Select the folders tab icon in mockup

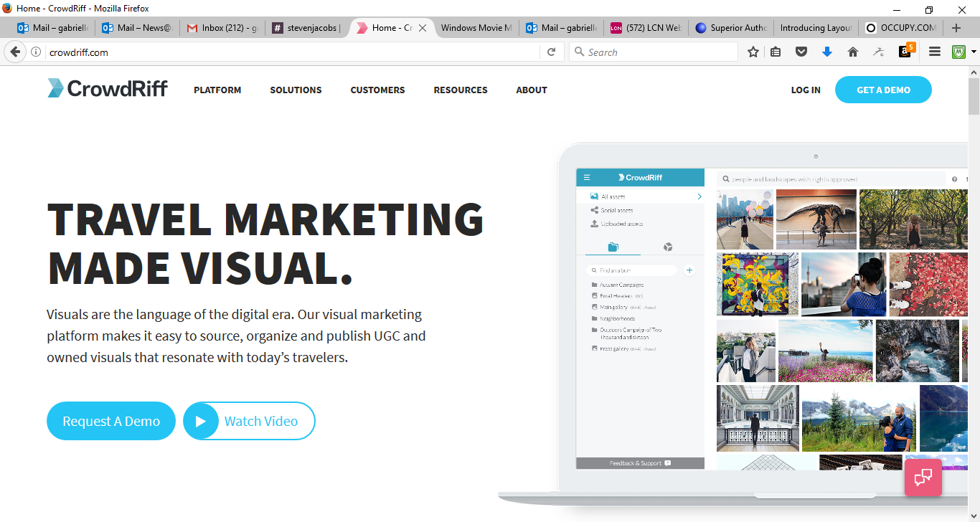pyautogui.click(x=613, y=247)
